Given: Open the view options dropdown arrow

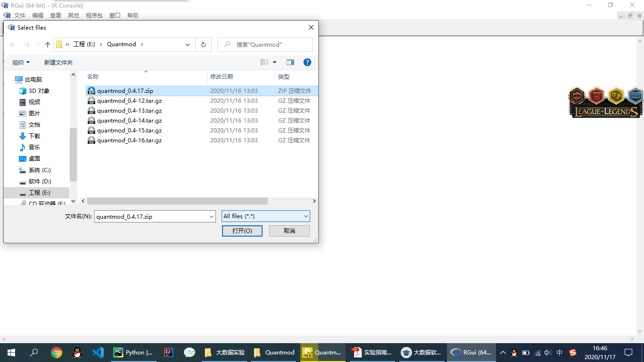Looking at the screenshot, I should point(275,62).
